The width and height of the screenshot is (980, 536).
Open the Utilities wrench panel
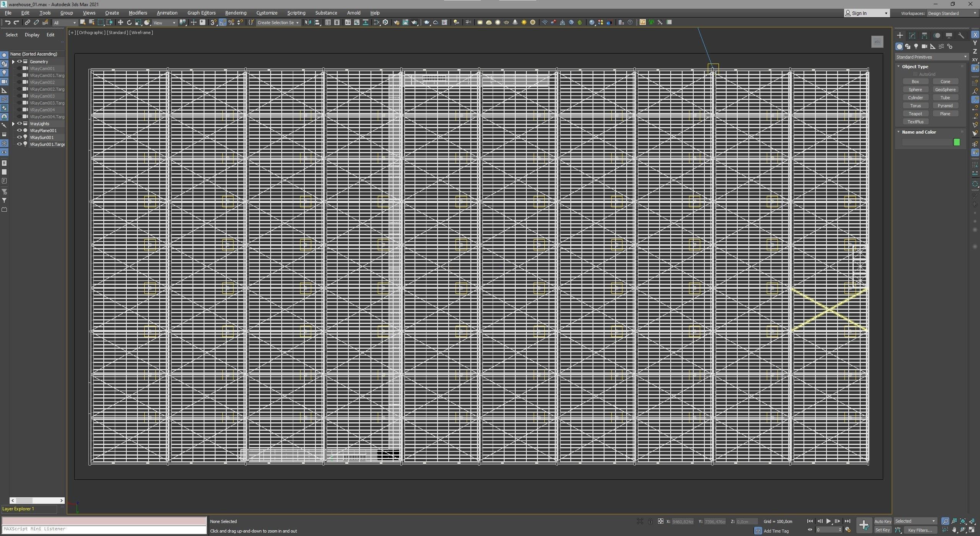point(961,36)
